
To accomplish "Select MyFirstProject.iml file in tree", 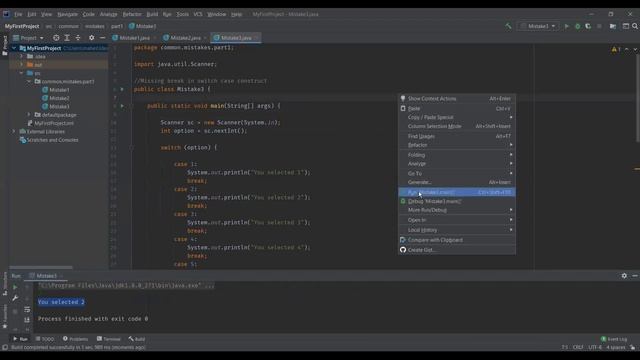I will click(51, 123).
